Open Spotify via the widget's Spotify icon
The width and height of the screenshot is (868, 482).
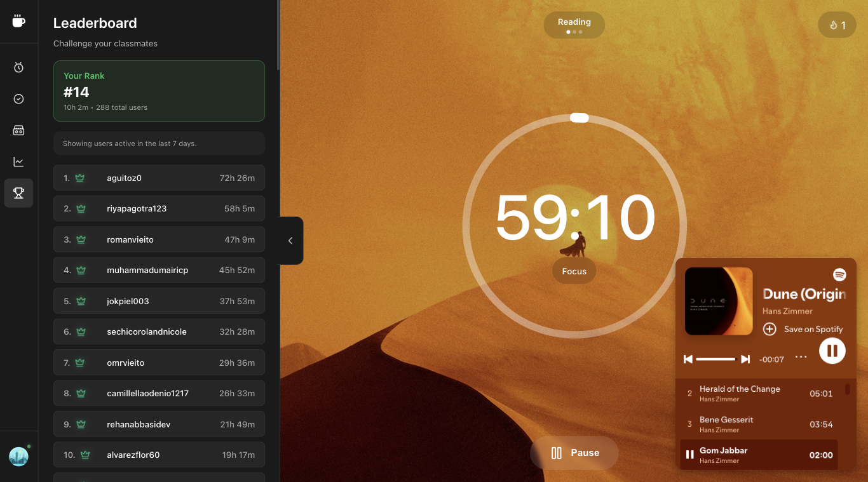[840, 274]
